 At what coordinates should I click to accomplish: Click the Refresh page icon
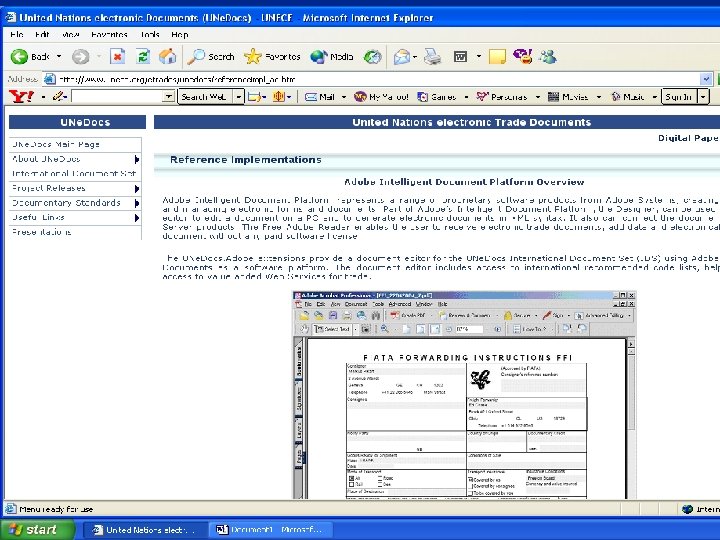(x=143, y=56)
